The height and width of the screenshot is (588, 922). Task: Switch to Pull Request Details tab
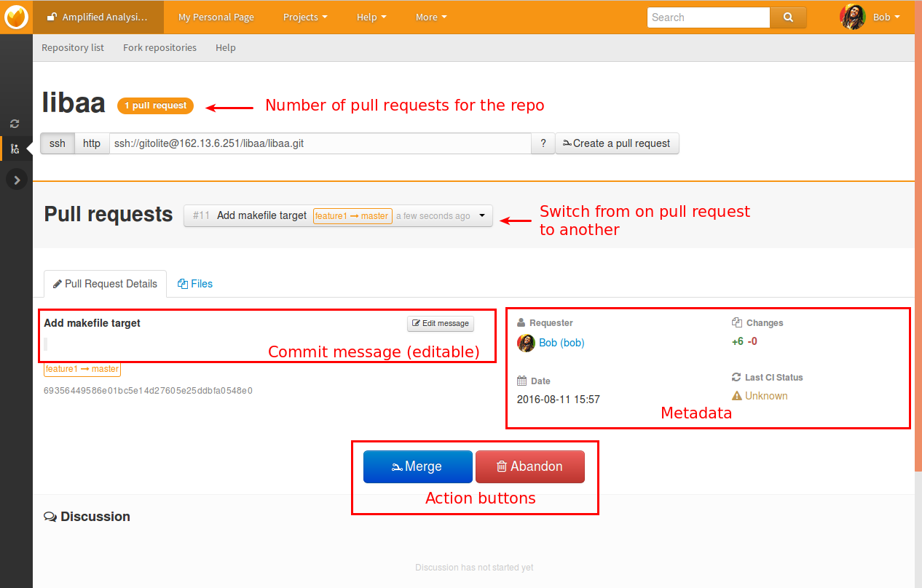[x=105, y=284]
